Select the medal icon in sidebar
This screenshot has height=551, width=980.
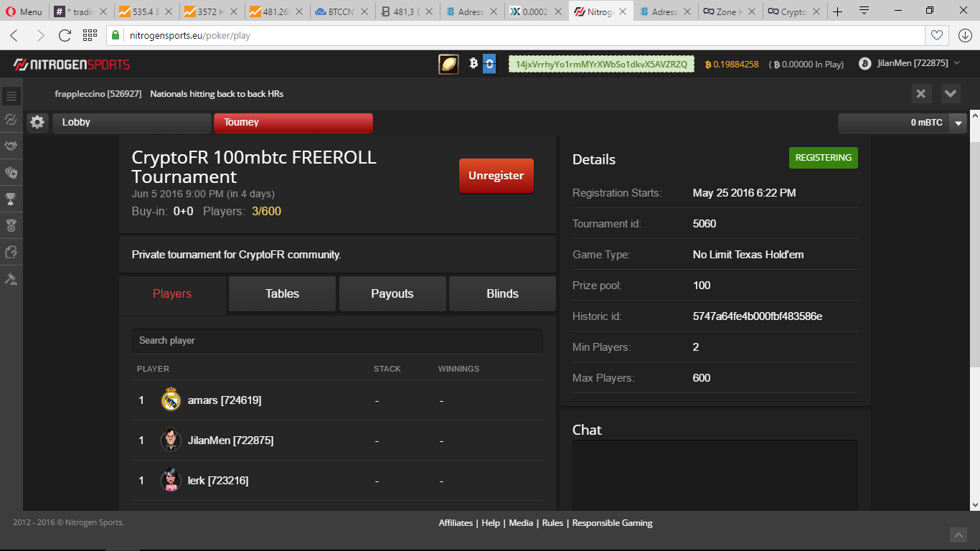pyautogui.click(x=11, y=225)
